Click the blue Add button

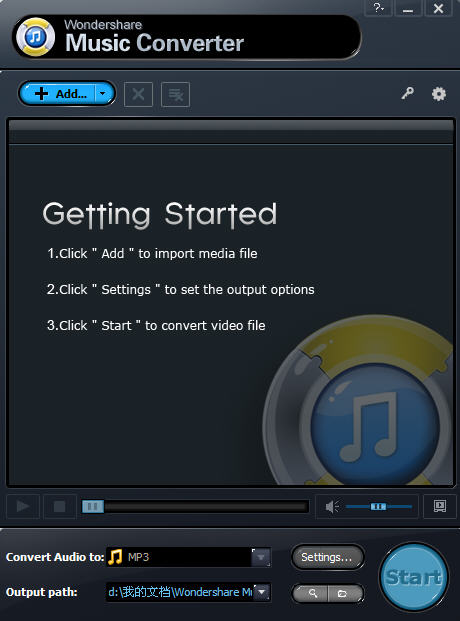(57, 94)
